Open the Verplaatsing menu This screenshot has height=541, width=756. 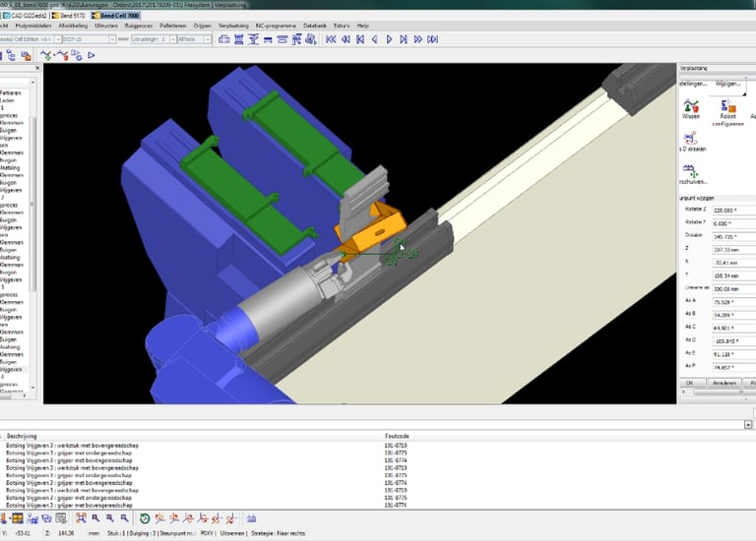click(233, 26)
